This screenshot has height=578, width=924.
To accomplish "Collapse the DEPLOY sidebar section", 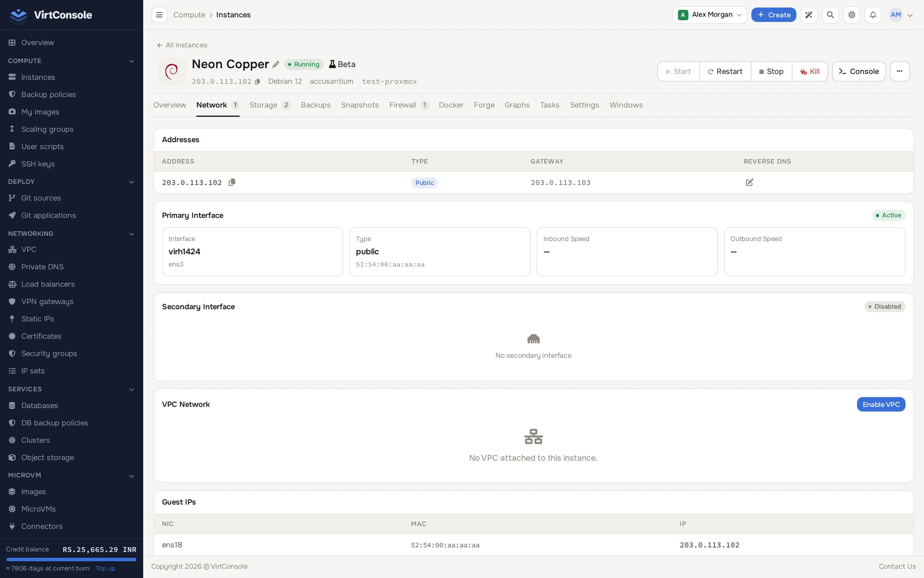I will pyautogui.click(x=131, y=182).
